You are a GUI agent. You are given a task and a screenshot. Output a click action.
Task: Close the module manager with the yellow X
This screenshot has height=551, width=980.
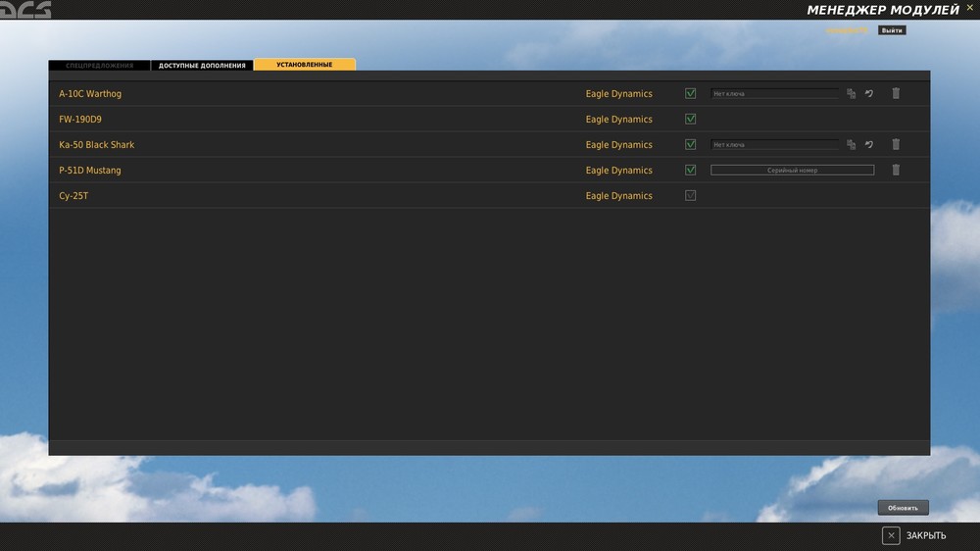(970, 8)
